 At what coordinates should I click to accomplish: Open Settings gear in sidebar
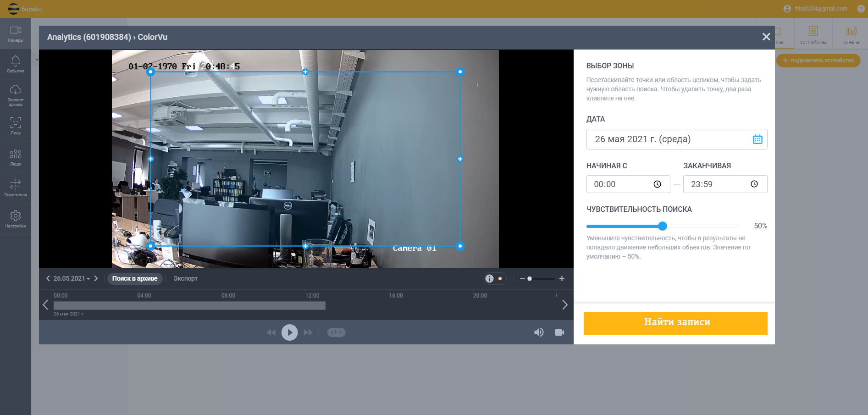[16, 219]
